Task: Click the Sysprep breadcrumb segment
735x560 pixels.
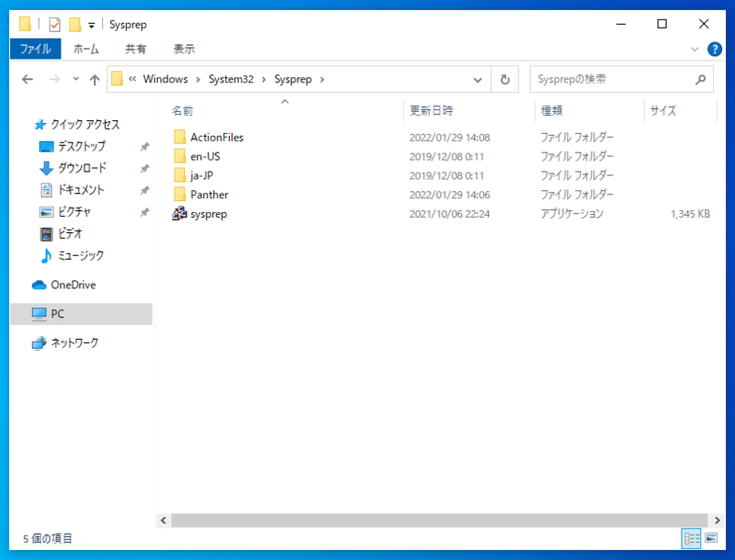Action: tap(293, 79)
